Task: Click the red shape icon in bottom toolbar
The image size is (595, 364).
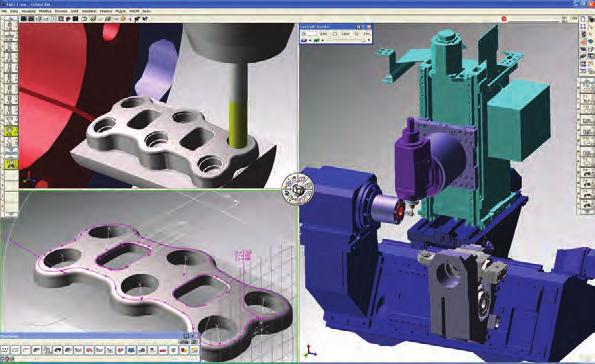Action: click(163, 350)
